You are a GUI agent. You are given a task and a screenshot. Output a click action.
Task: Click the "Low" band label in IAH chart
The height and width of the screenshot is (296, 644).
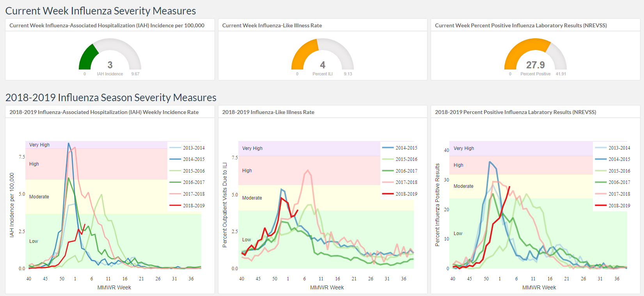pos(34,241)
